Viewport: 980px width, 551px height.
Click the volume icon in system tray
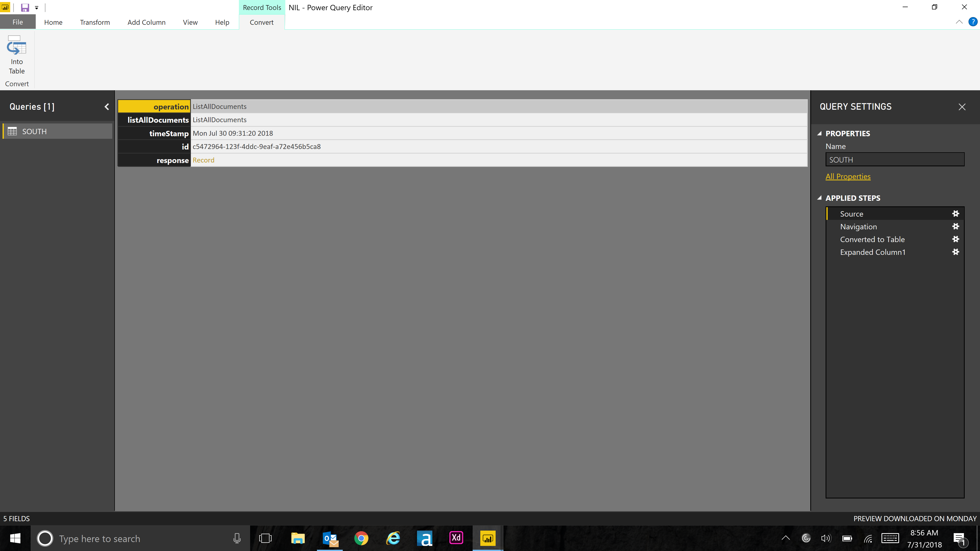coord(826,538)
